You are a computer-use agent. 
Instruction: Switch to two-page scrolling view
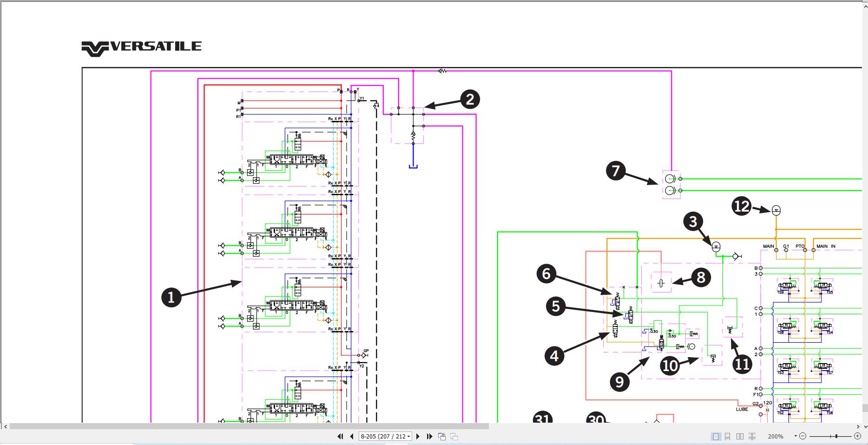752,436
